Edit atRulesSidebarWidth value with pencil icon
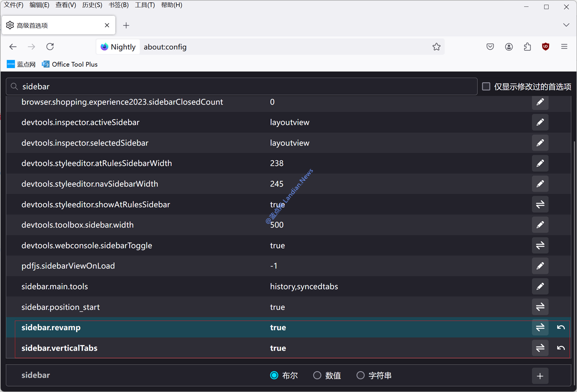 point(540,163)
